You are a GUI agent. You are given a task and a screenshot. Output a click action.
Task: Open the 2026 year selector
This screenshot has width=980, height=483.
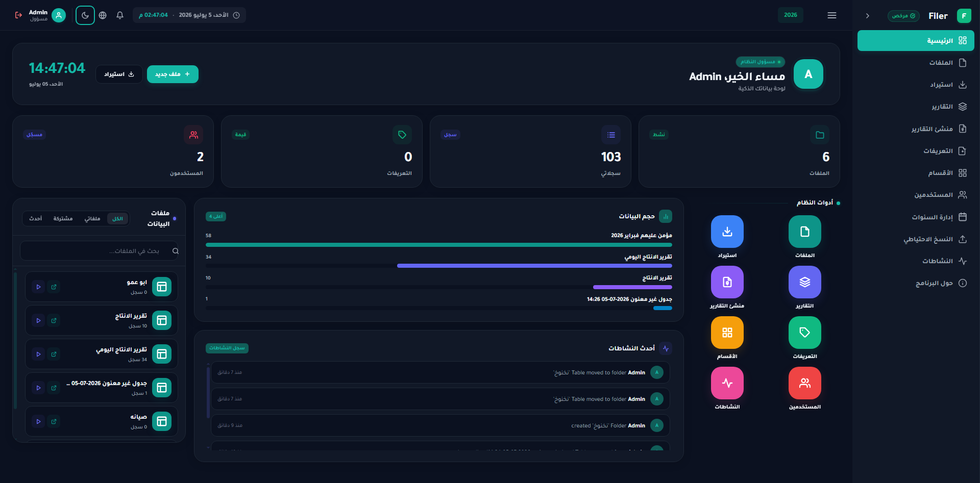pyautogui.click(x=790, y=15)
